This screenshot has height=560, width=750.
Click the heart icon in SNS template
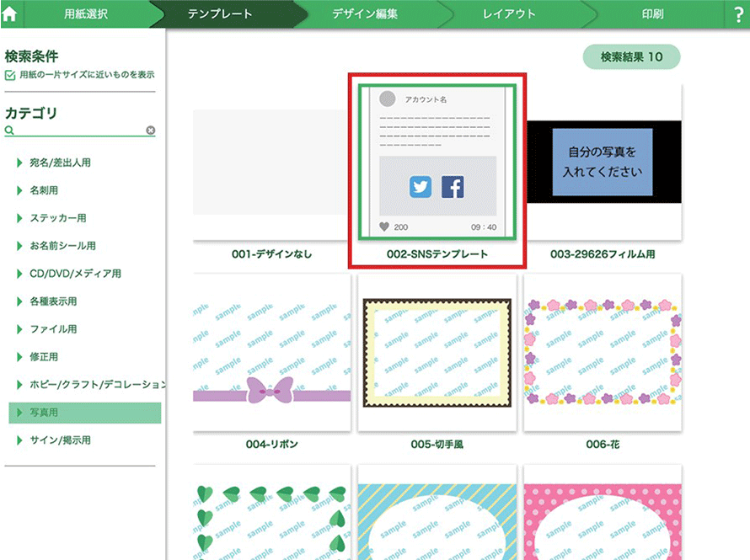pos(384,227)
